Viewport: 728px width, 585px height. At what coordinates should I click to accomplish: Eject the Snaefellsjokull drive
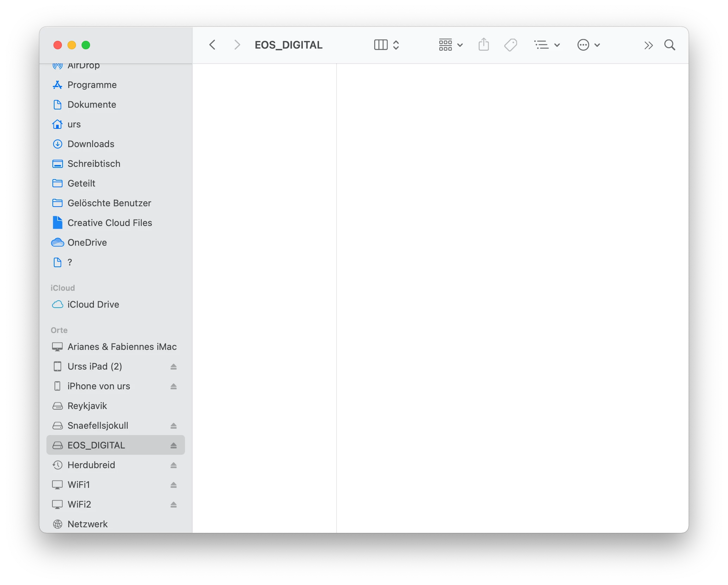173,426
